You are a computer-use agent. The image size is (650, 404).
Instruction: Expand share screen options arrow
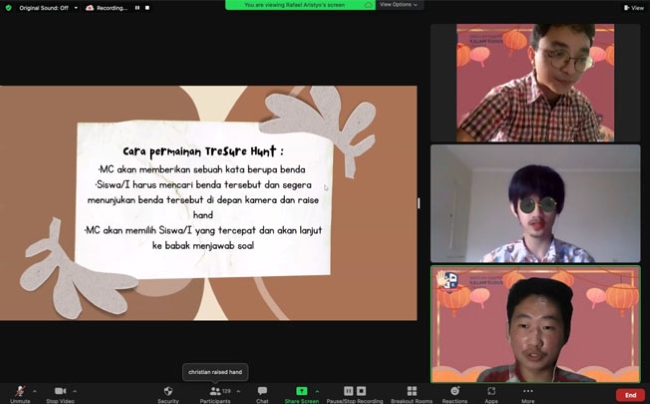(317, 390)
